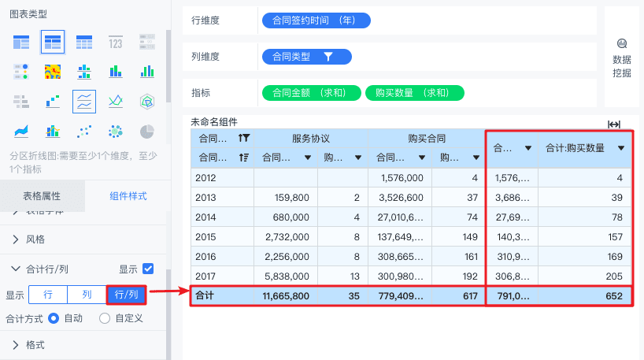This screenshot has height=360, width=644.
Task: Select the colored-dot indicator list chart
Action: (x=21, y=72)
